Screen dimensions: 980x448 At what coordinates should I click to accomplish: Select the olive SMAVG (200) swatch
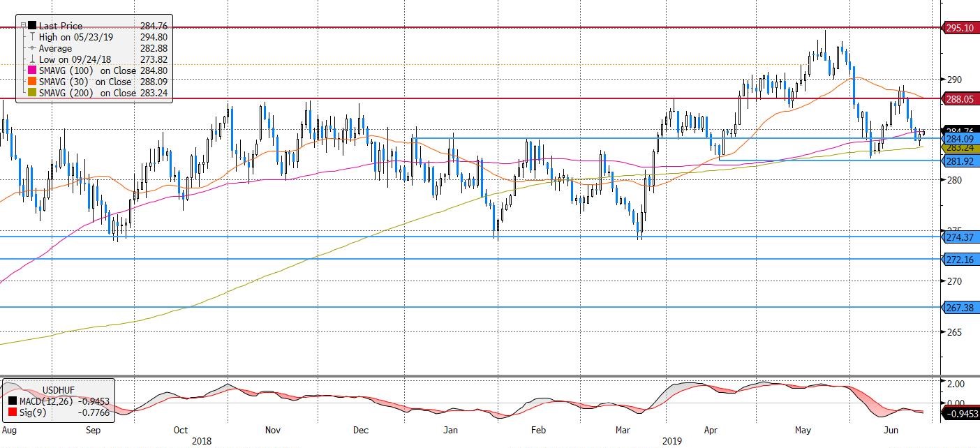pyautogui.click(x=32, y=93)
